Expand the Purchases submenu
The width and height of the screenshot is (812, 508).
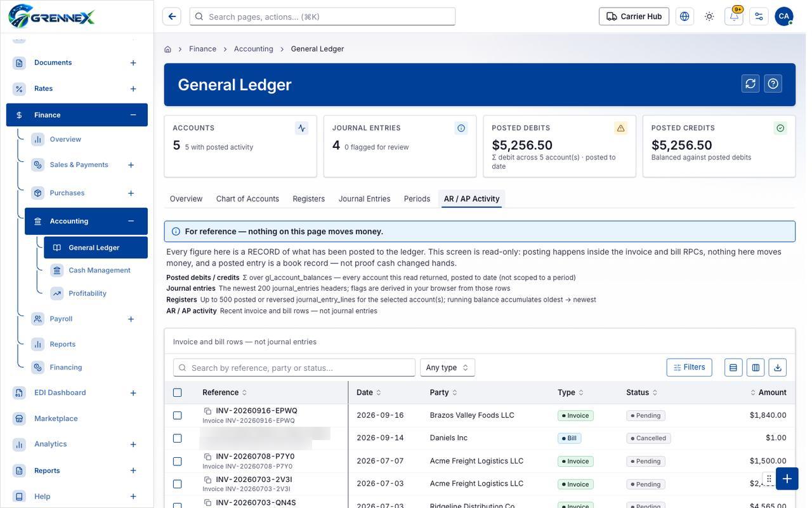click(x=131, y=193)
